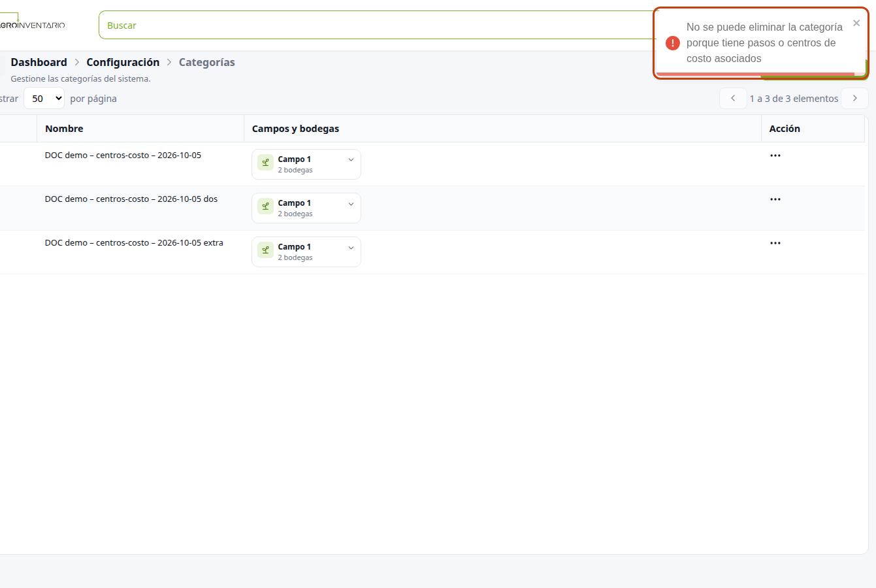Click the plant icon in first Campo 1

(265, 163)
